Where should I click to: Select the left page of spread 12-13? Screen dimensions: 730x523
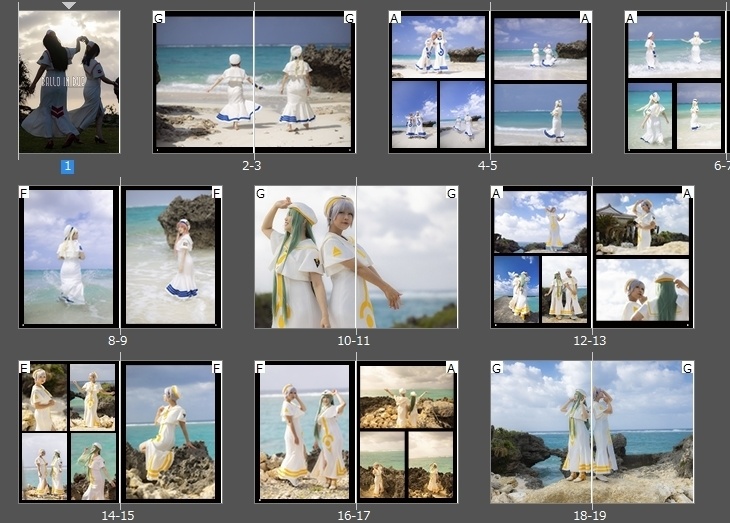541,257
